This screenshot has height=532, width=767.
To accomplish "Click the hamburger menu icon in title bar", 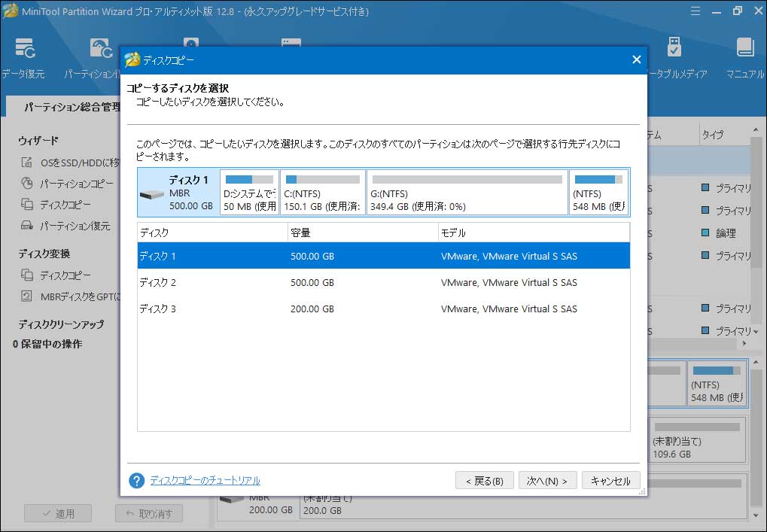I will coord(695,11).
